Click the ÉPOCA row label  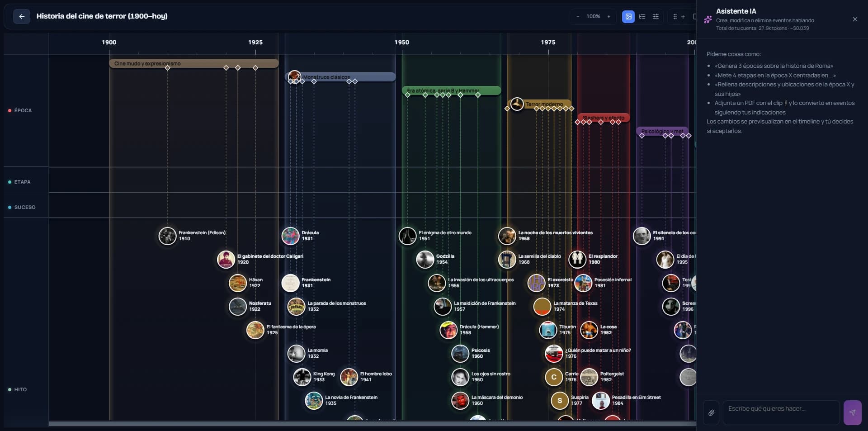point(23,110)
